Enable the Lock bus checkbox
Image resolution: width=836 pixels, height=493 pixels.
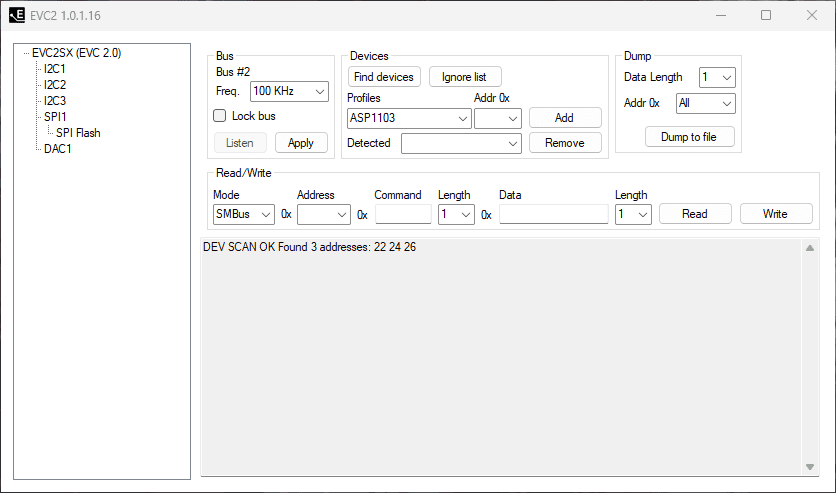pos(220,116)
